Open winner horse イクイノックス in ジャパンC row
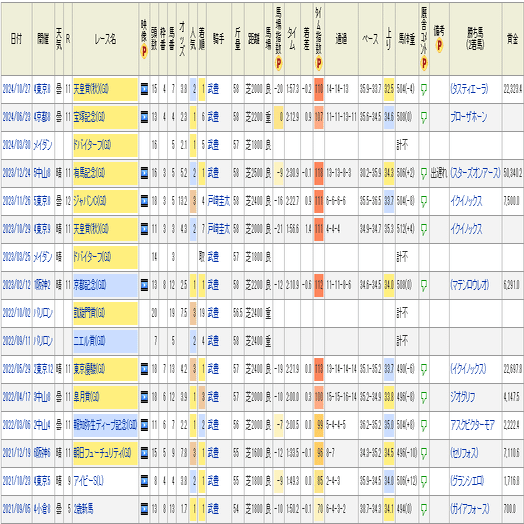The image size is (524, 524). click(x=466, y=202)
